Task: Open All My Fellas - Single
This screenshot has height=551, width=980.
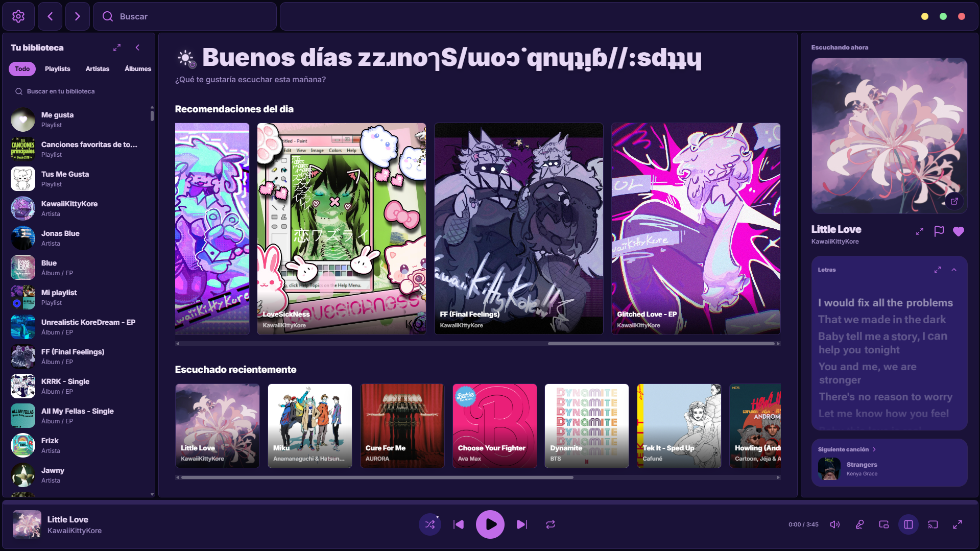Action: pos(79,416)
